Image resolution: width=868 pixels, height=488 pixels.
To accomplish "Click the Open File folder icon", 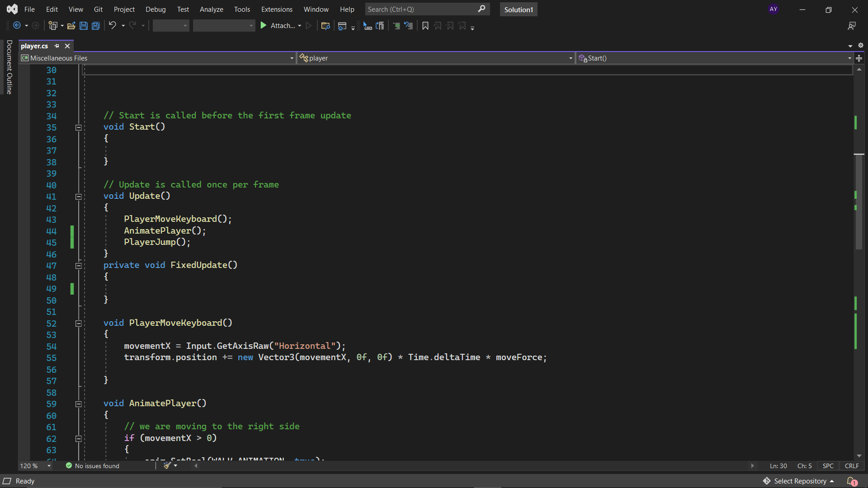I will [x=71, y=26].
